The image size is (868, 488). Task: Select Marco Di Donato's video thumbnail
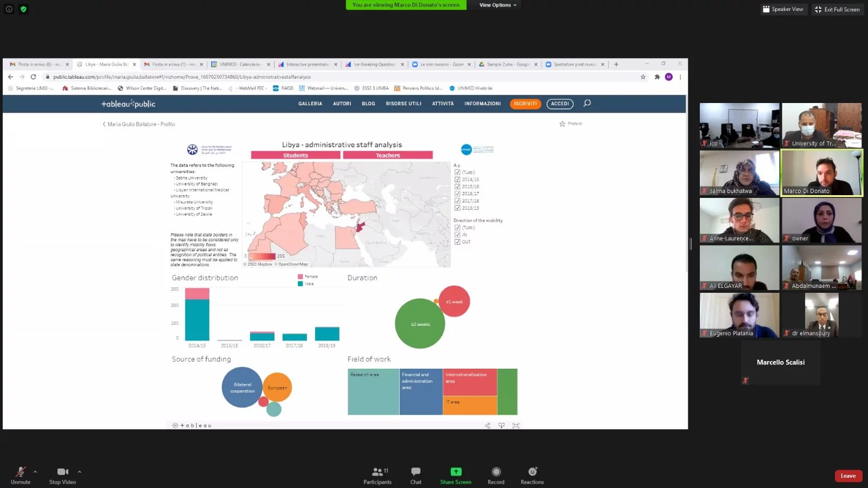(821, 173)
